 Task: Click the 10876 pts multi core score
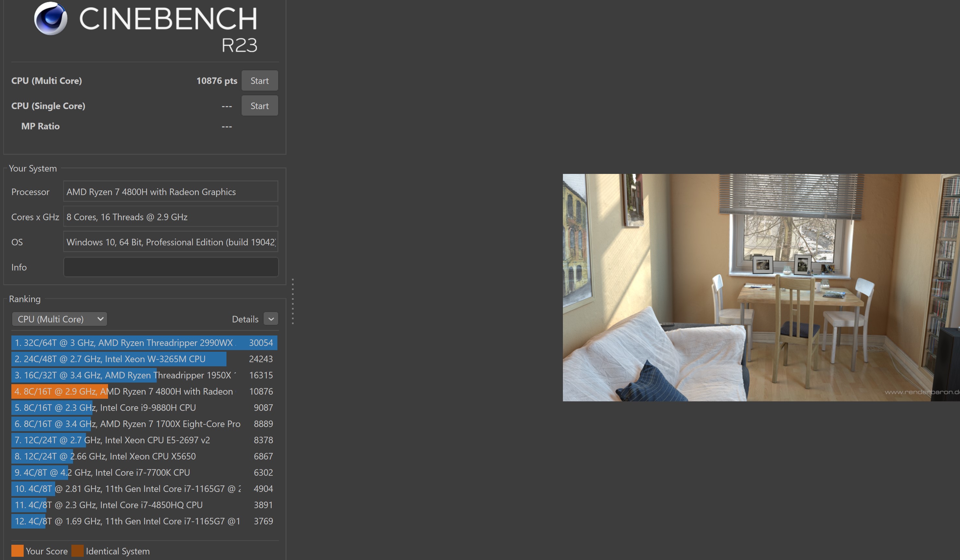[217, 81]
